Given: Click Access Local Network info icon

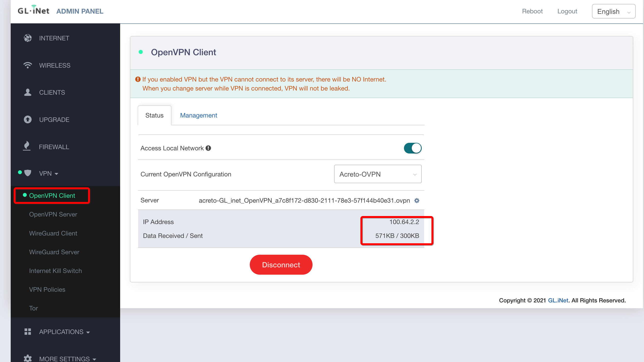Looking at the screenshot, I should click(x=208, y=148).
